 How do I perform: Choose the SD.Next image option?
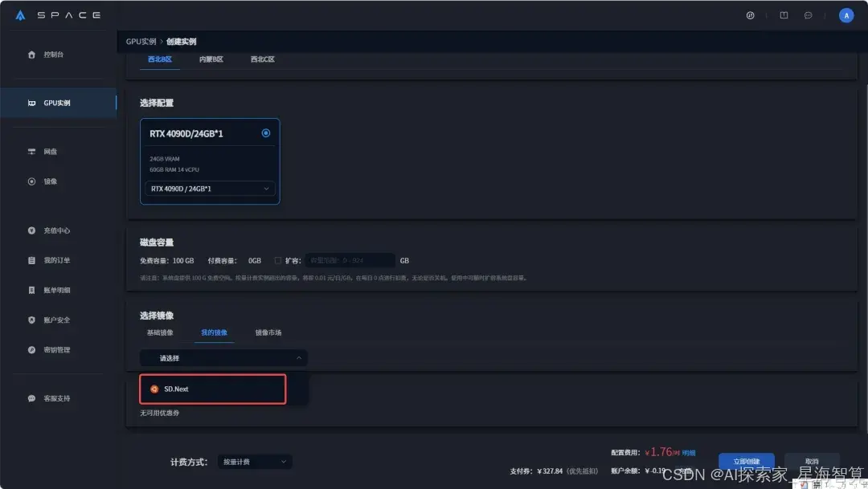click(212, 389)
